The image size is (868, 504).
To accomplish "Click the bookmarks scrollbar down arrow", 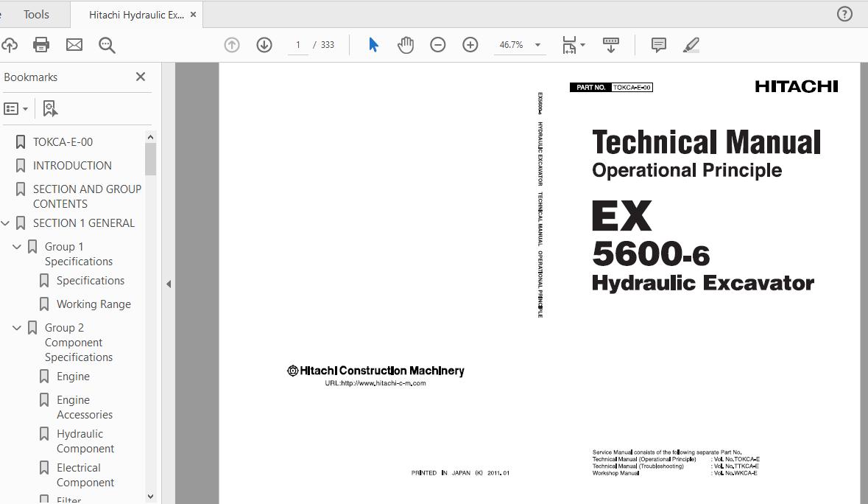I will [x=151, y=497].
